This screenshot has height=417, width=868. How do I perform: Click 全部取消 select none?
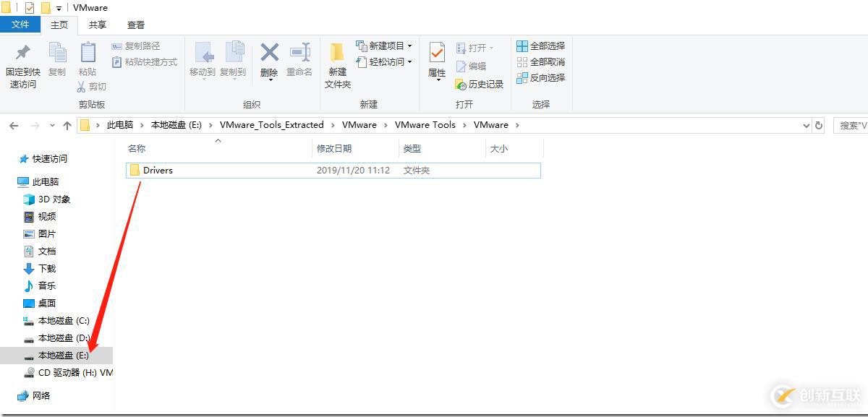(x=541, y=62)
